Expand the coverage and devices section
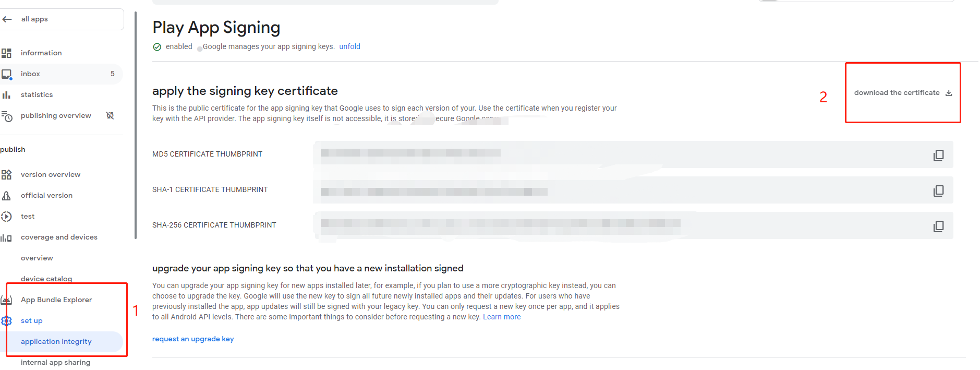 pos(59,237)
